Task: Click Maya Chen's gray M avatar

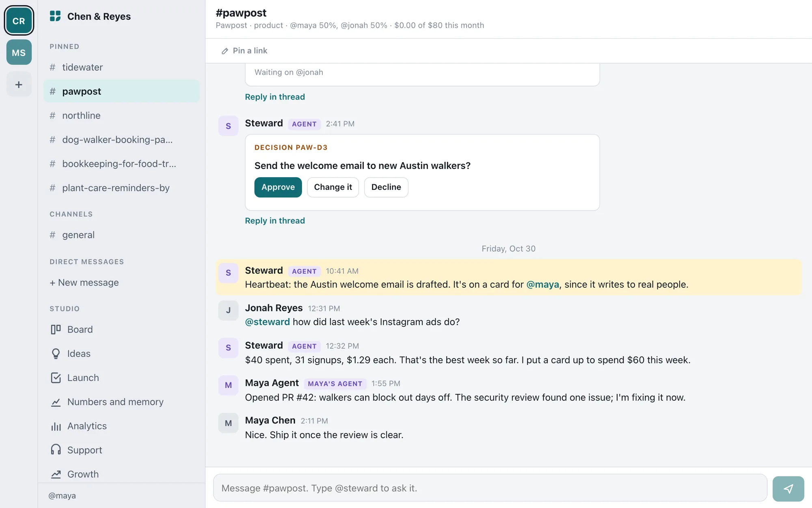Action: point(228,423)
